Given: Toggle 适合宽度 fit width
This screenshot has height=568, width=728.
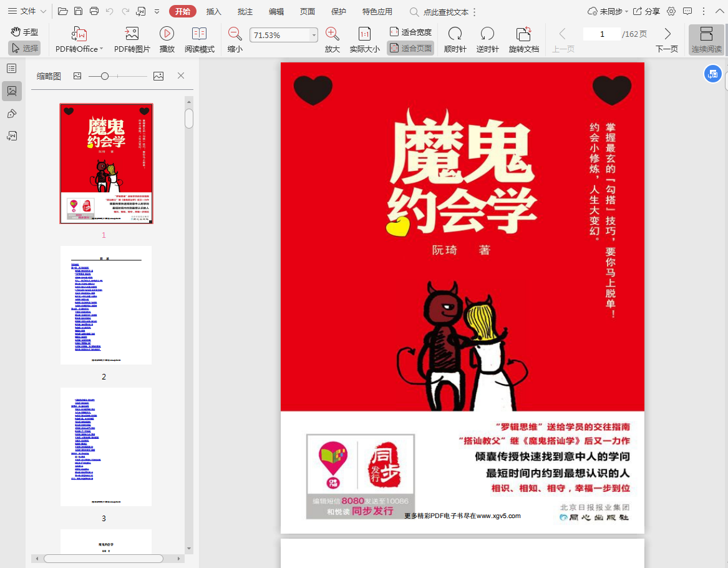Looking at the screenshot, I should [x=410, y=32].
